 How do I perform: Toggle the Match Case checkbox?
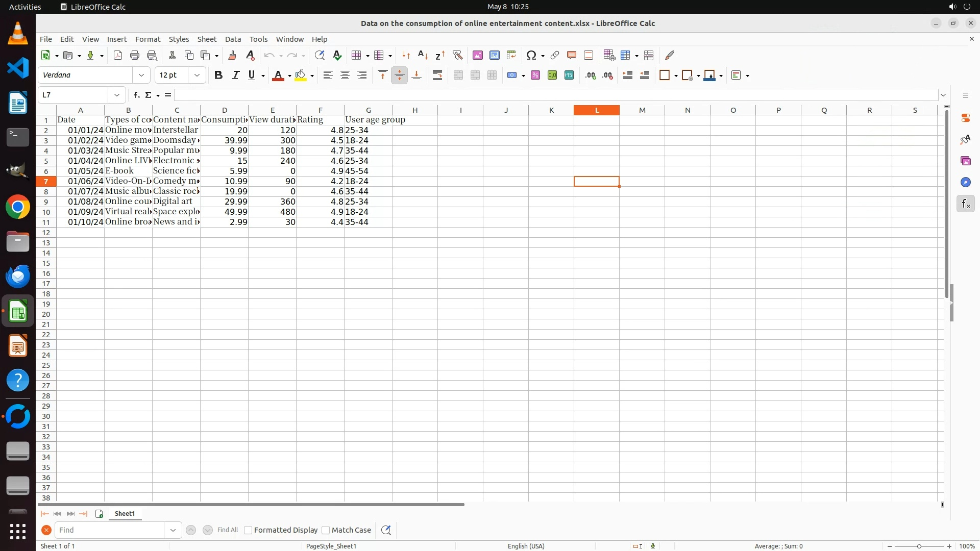(326, 530)
